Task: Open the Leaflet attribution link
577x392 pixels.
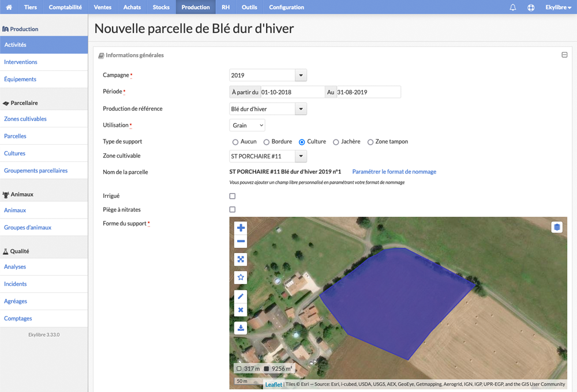Action: point(273,385)
